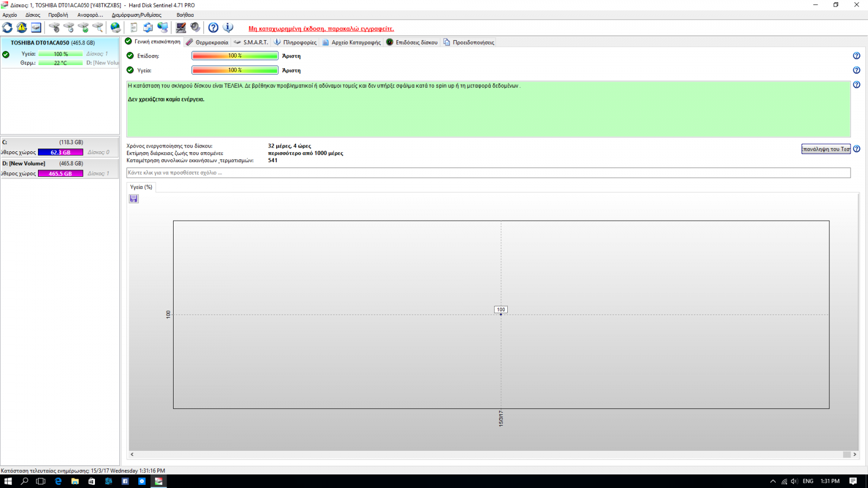Click the blue info about icon
The height and width of the screenshot is (488, 868).
pyautogui.click(x=228, y=27)
